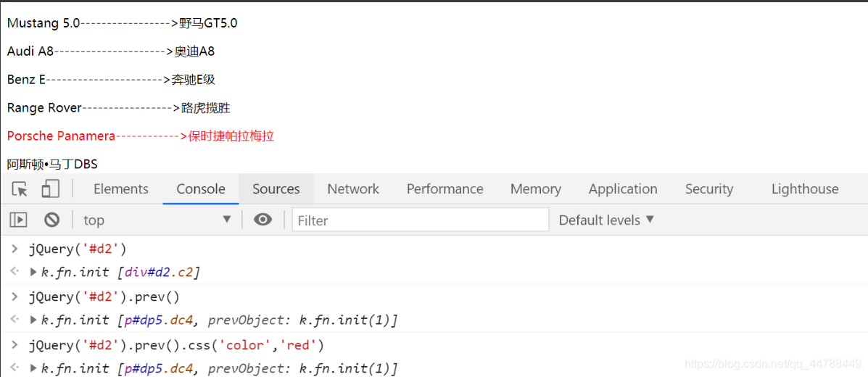The height and width of the screenshot is (377, 868).
Task: Expand the [div#d2.c2] result object
Action: click(34, 272)
